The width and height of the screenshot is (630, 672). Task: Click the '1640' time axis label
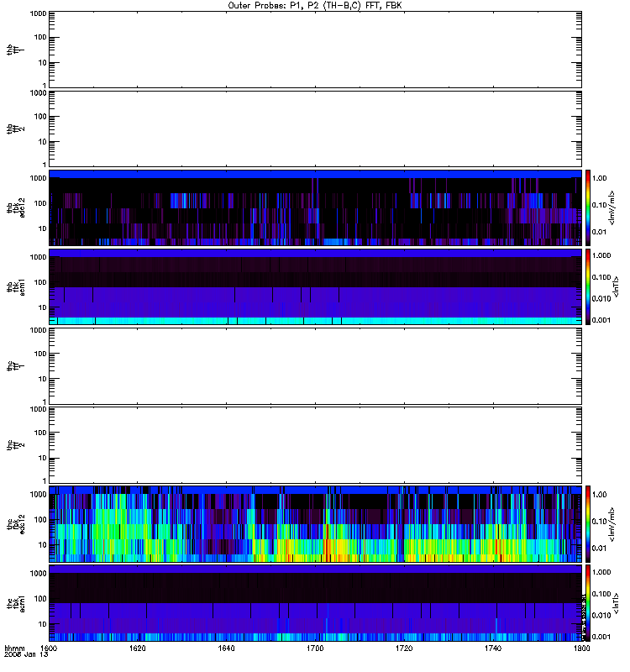(226, 648)
